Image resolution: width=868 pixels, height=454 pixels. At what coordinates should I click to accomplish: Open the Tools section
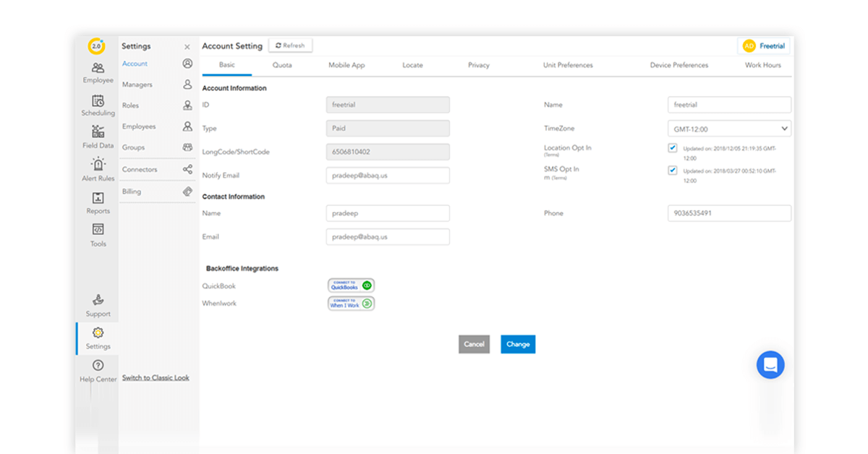coord(98,231)
